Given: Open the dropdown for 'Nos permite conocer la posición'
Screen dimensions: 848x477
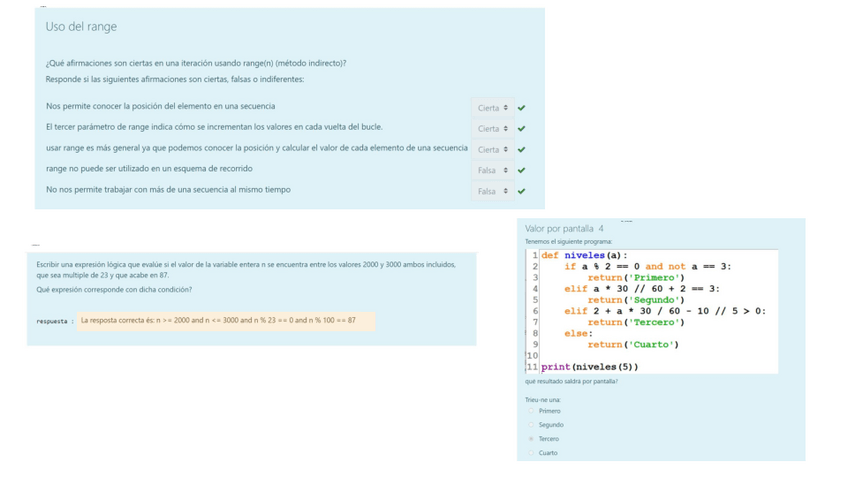Looking at the screenshot, I should click(x=493, y=108).
